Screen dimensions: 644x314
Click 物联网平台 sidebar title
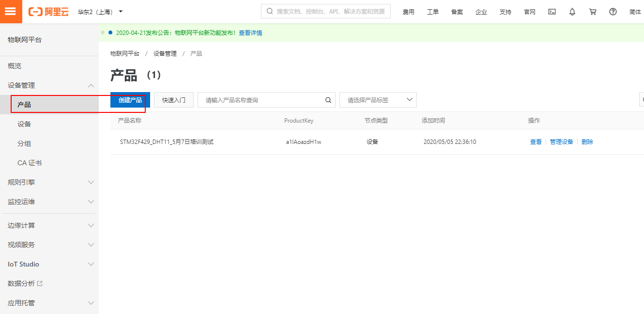click(25, 40)
